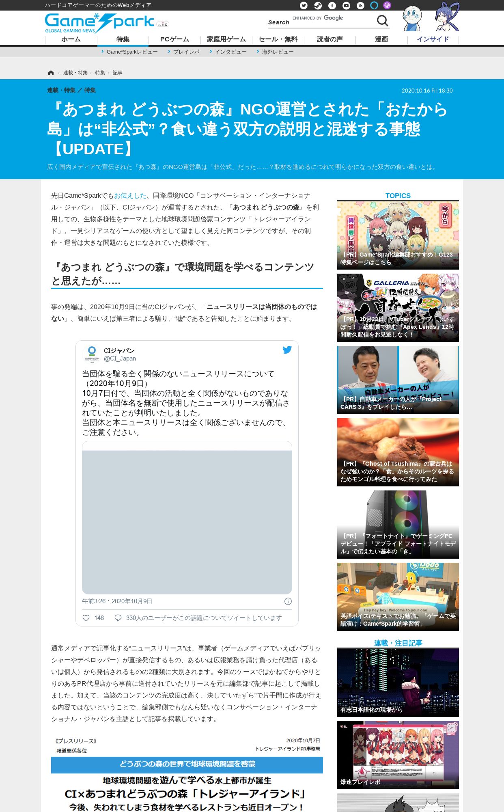This screenshot has width=504, height=812.
Task: Go to 海外レビュー submenu link
Action: tap(278, 52)
